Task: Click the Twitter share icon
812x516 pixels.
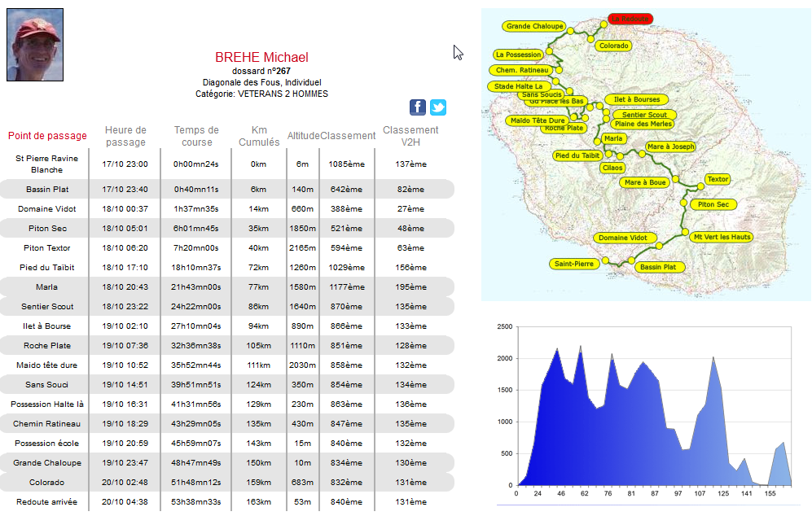Action: pyautogui.click(x=438, y=107)
